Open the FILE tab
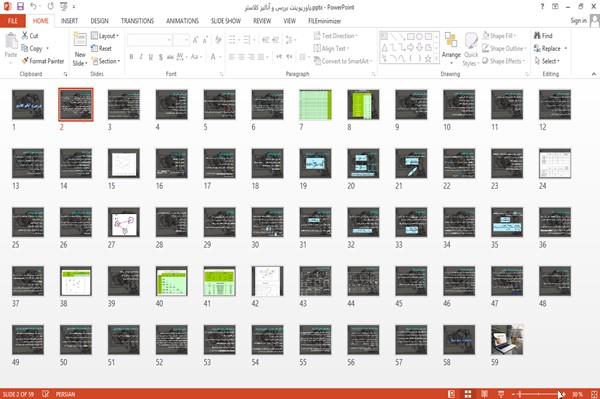This screenshot has height=399, width=600. pos(13,21)
